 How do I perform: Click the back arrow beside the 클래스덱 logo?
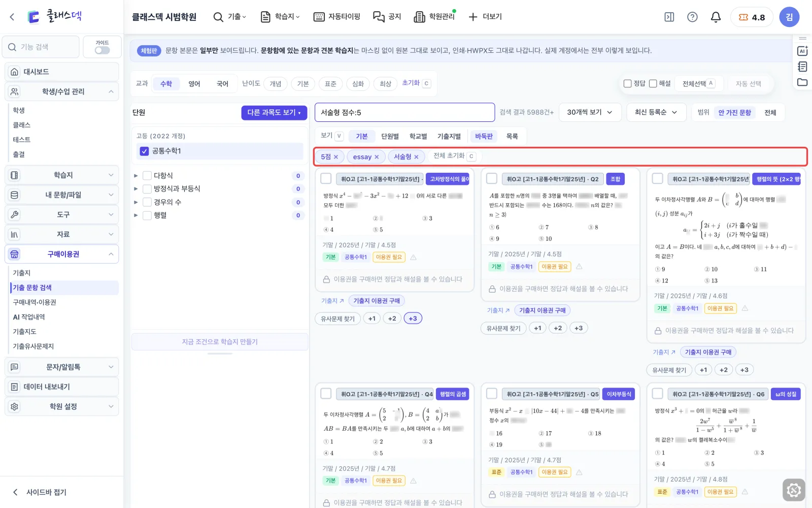click(12, 17)
